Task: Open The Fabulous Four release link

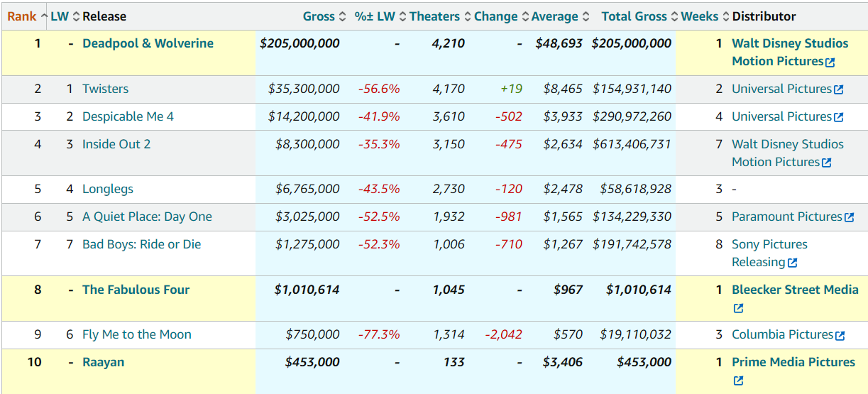Action: 136,290
